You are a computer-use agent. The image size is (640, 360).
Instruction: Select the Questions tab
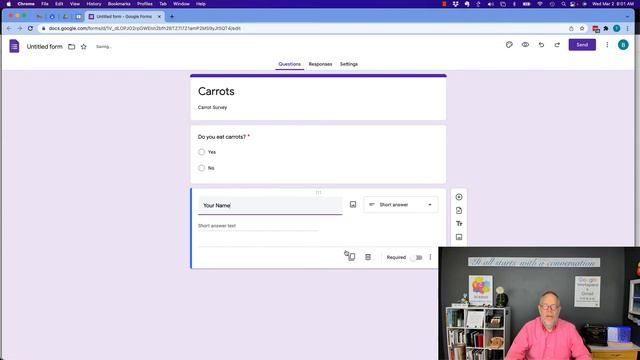click(289, 64)
